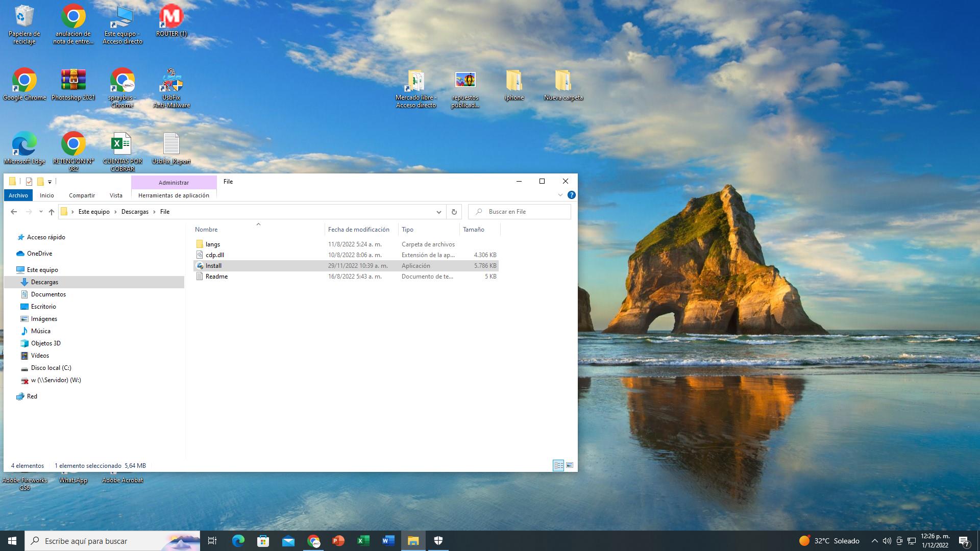Sort files by the Tamaño column header

474,230
